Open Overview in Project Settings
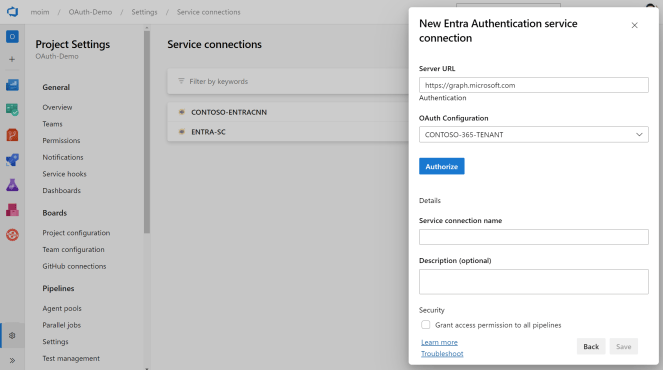Image resolution: width=663 pixels, height=370 pixels. pos(57,107)
